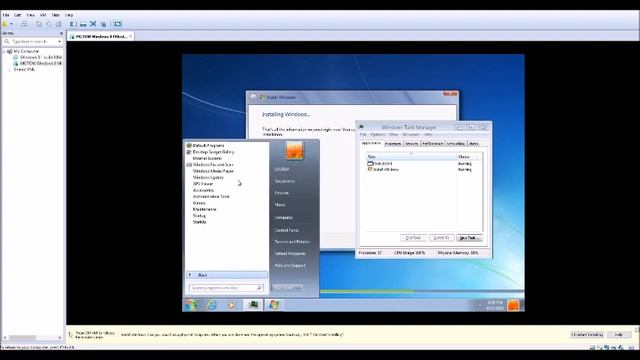
Task: Open Documents from Start menu
Action: coord(284,181)
